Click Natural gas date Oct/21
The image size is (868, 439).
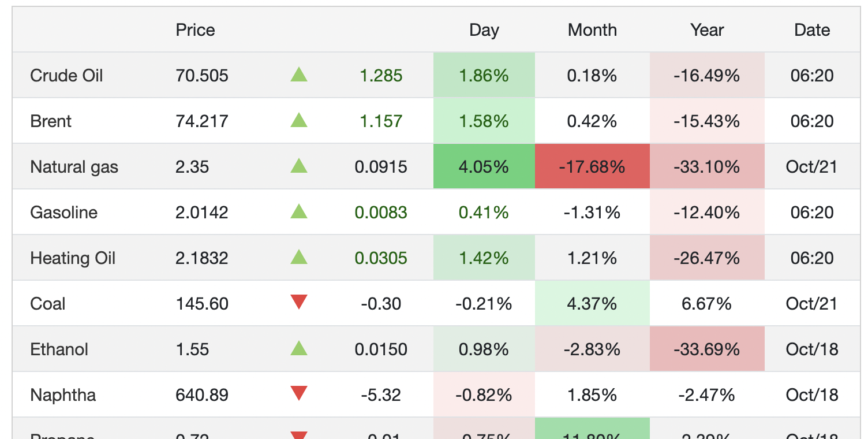[x=812, y=167]
